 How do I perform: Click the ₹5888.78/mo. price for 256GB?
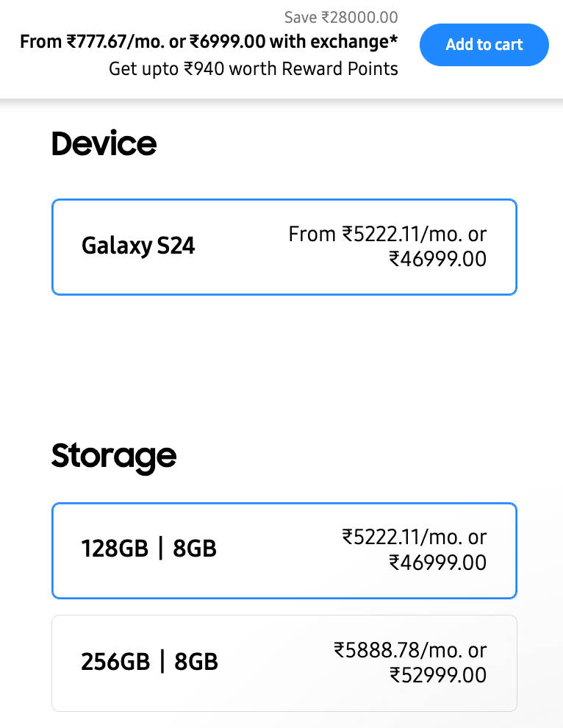tap(410, 650)
